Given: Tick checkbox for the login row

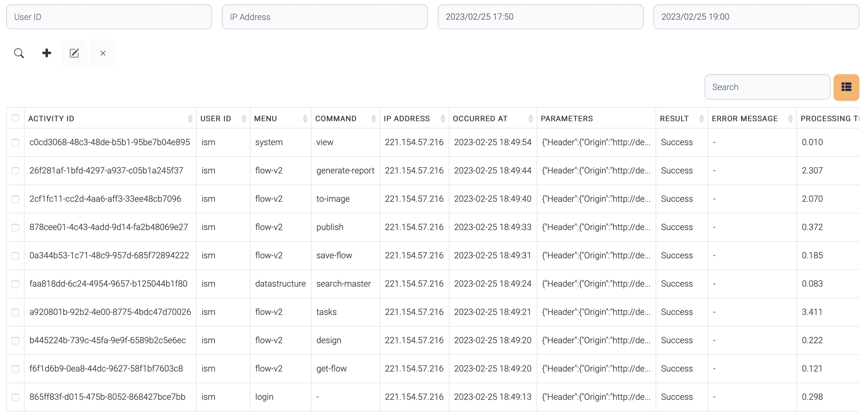Looking at the screenshot, I should click(x=15, y=397).
